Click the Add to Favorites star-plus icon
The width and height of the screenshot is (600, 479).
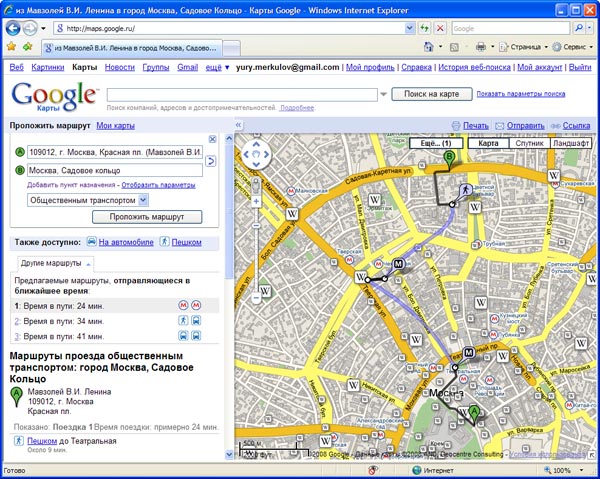(x=28, y=47)
